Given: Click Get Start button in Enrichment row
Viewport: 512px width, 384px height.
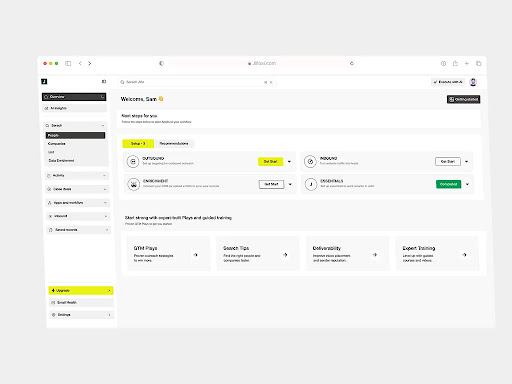Looking at the screenshot, I should coord(271,184).
